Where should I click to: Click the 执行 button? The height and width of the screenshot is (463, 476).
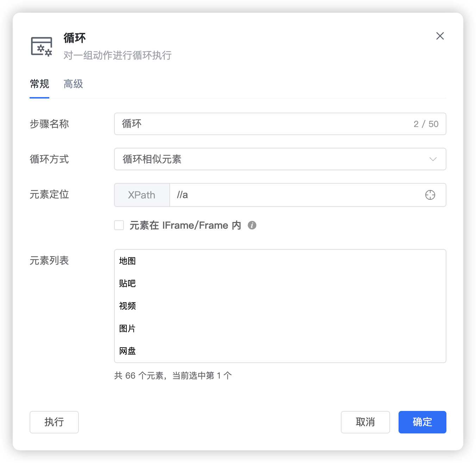coord(54,422)
